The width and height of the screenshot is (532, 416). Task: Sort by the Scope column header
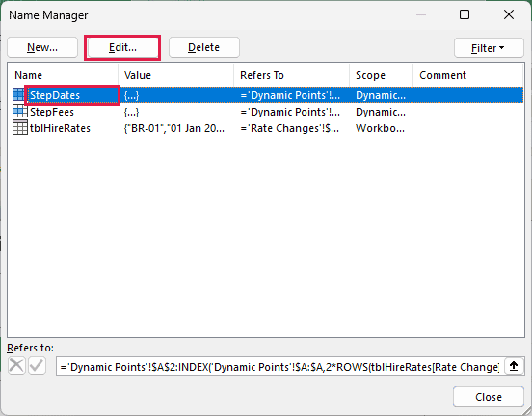[382, 75]
